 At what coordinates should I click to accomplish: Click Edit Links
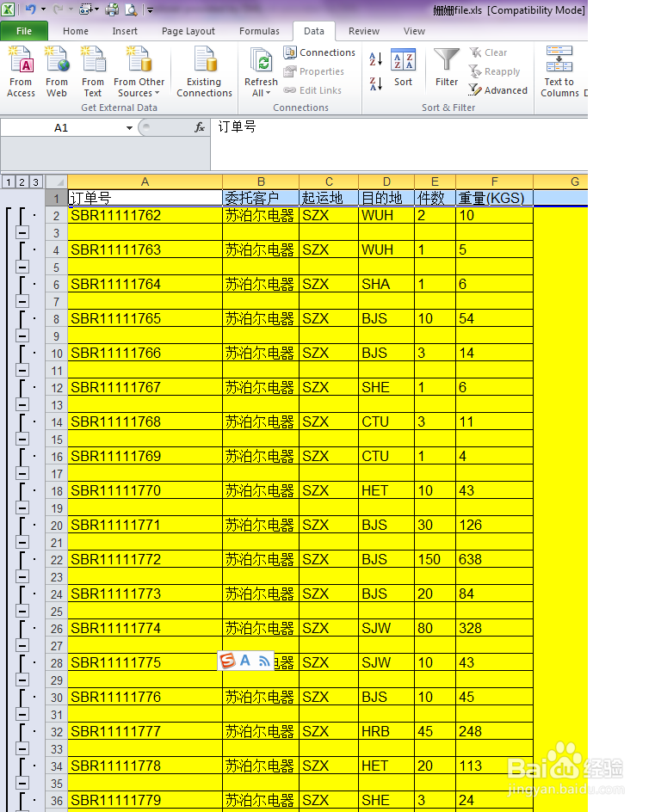coord(313,90)
